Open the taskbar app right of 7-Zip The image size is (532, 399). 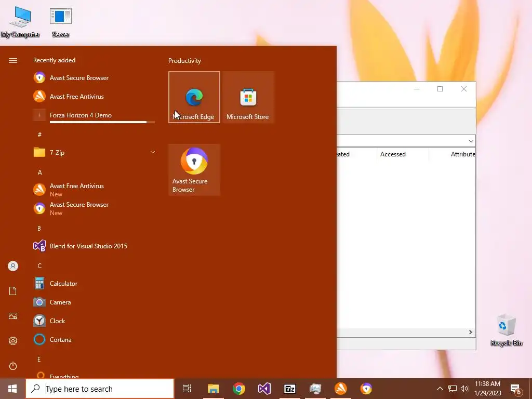pyautogui.click(x=315, y=389)
